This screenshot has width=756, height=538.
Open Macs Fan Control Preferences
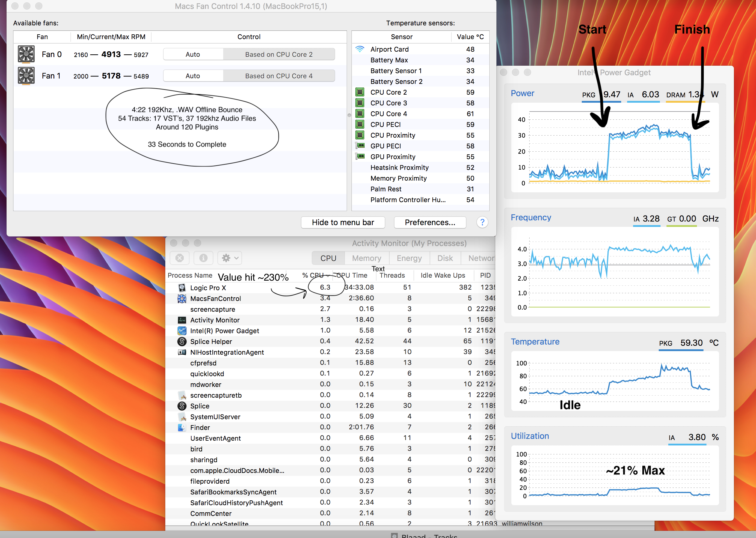coord(430,222)
